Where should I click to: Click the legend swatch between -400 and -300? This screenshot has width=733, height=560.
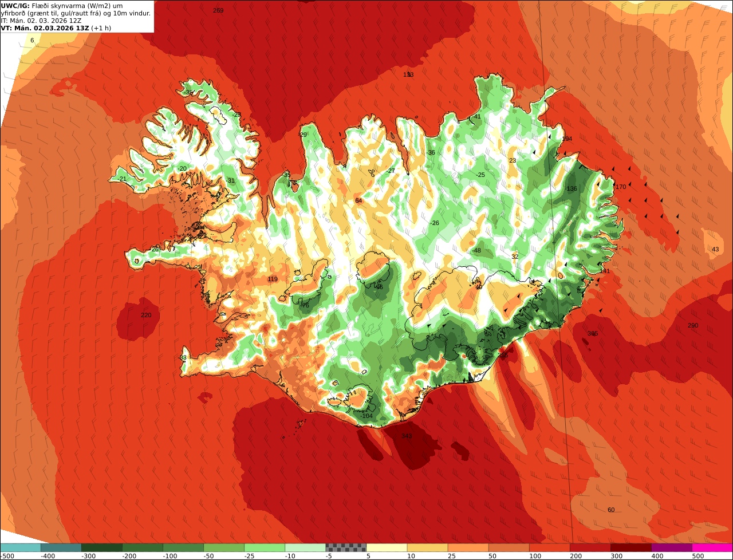pos(61,547)
